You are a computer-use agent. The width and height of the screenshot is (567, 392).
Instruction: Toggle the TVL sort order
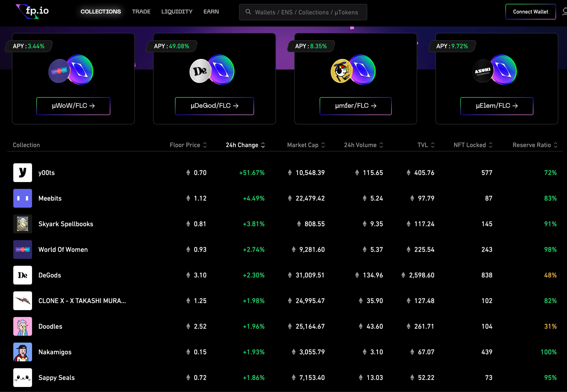point(433,145)
